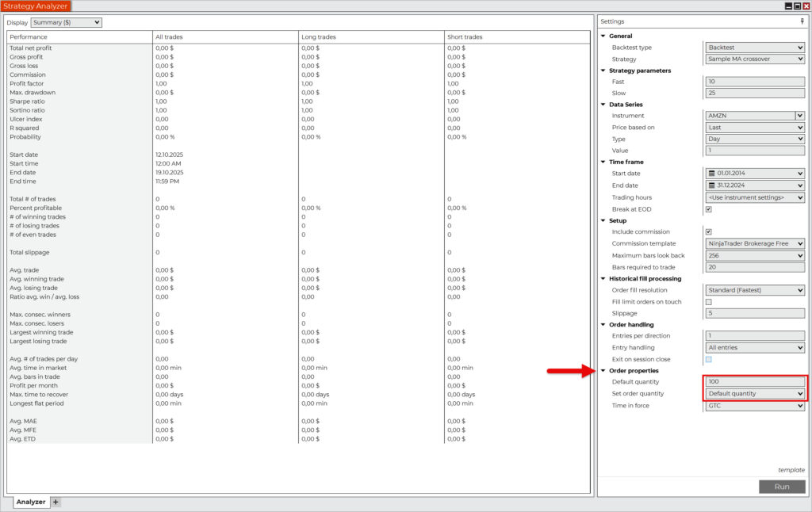Image resolution: width=812 pixels, height=512 pixels.
Task: Click the template link
Action: (x=791, y=470)
